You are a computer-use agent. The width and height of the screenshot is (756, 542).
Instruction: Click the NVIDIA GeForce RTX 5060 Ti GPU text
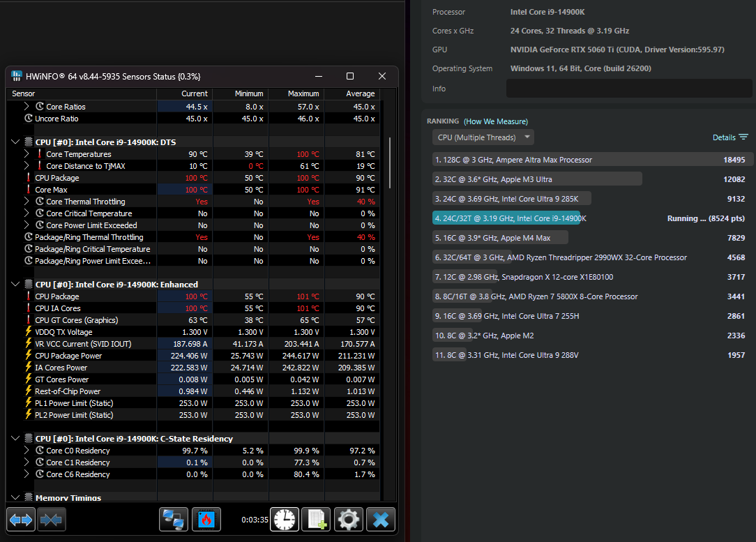[617, 50]
